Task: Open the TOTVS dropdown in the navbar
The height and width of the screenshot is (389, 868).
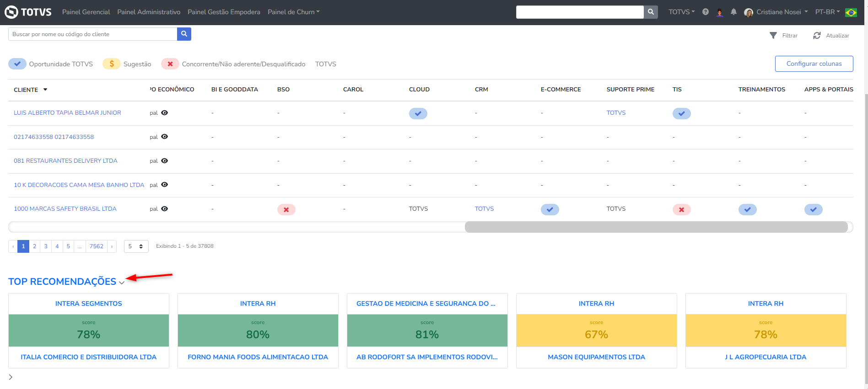Action: 681,12
